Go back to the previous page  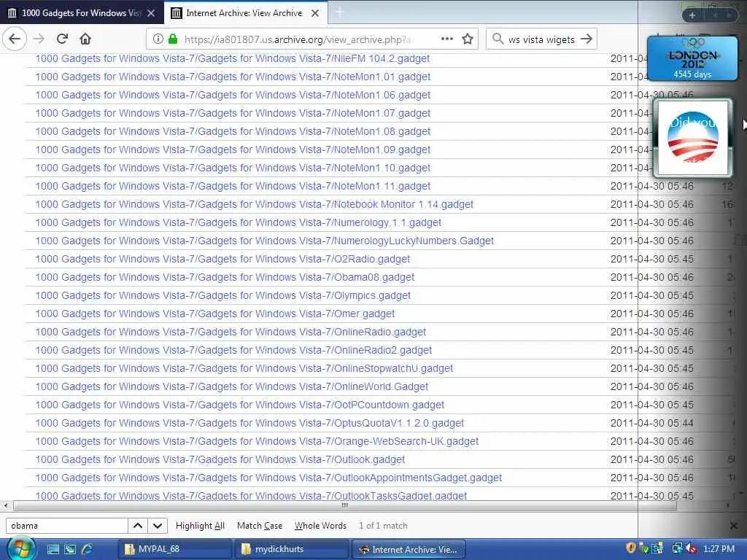[15, 39]
